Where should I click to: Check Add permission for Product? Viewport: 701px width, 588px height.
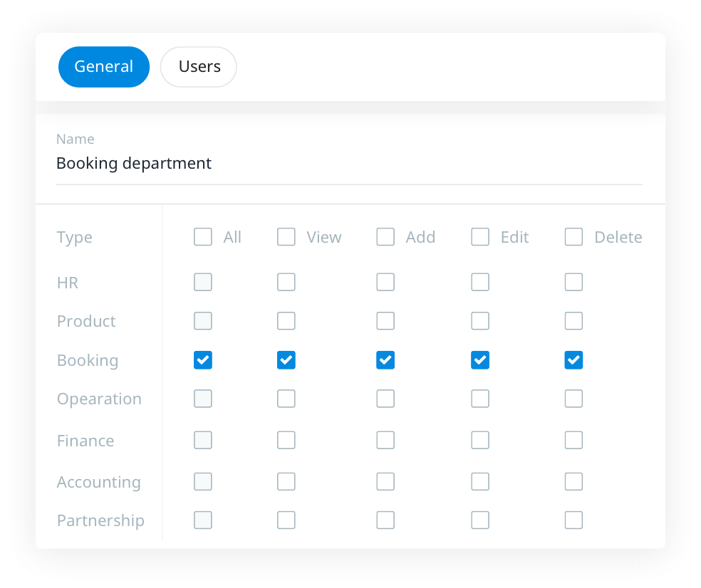(x=385, y=321)
